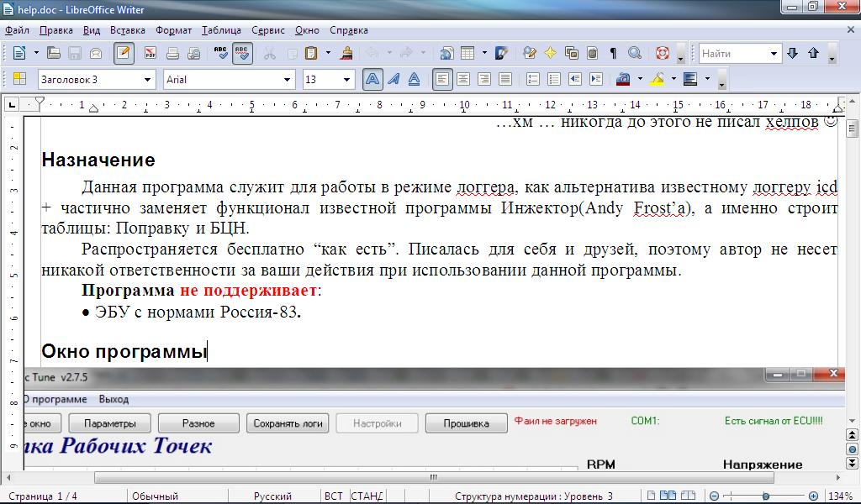The width and height of the screenshot is (861, 504).
Task: Print the document with the printer icon
Action: pyautogui.click(x=172, y=53)
